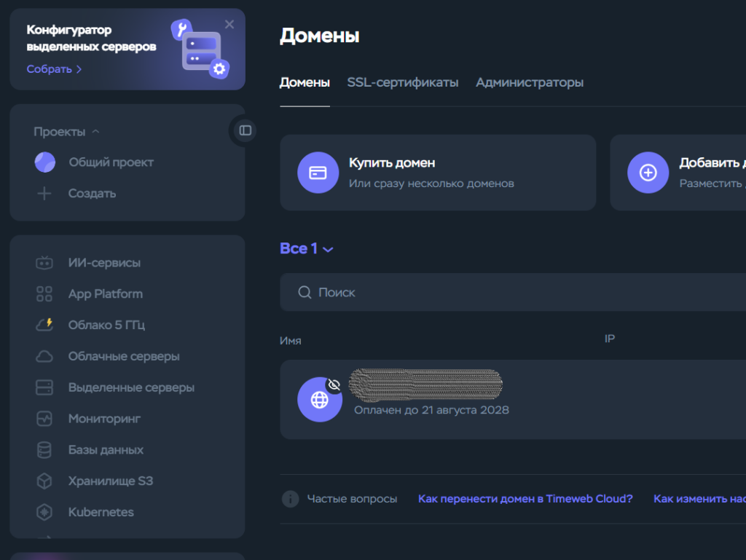Click Создать to create a project
Screen dimensions: 746x560
[92, 194]
